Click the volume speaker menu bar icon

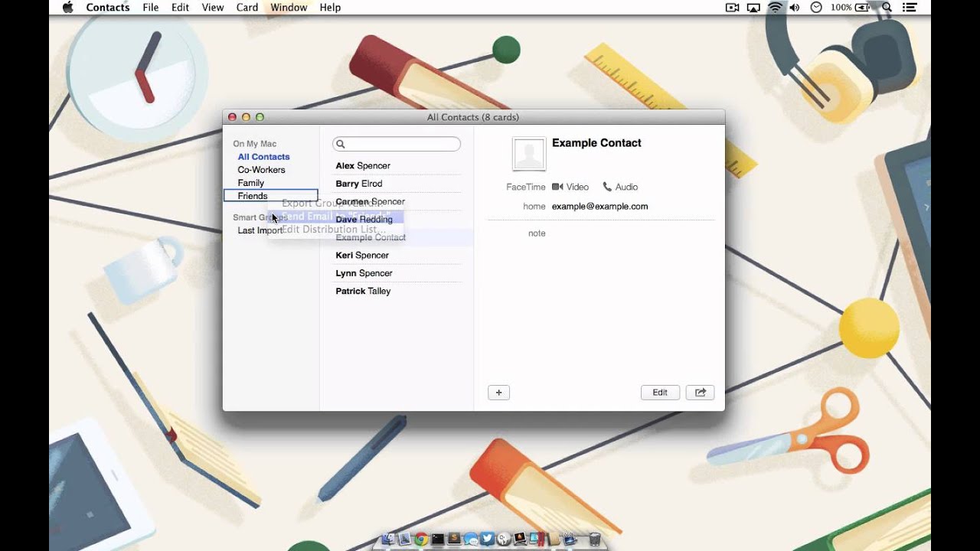795,7
